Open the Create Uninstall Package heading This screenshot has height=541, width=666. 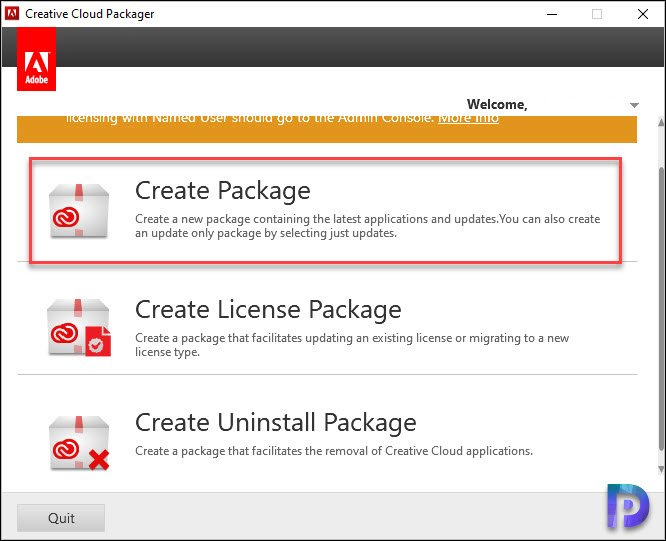tap(276, 422)
